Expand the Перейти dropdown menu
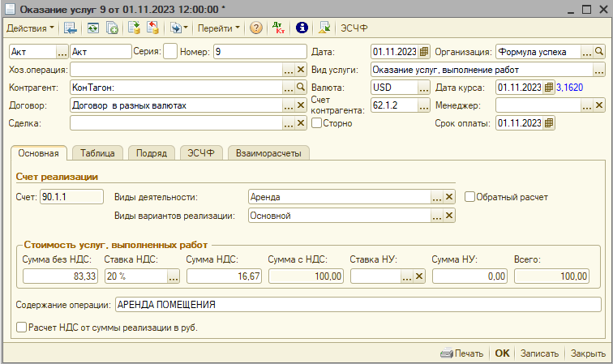 (219, 28)
